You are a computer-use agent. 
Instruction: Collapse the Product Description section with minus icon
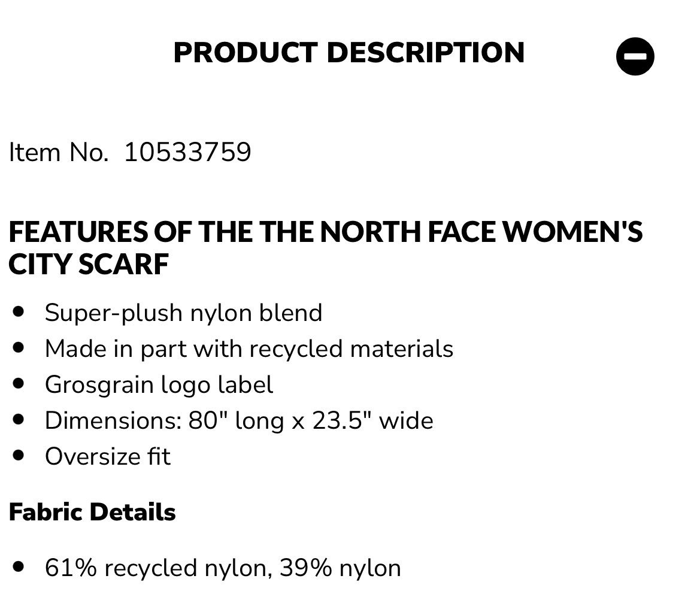635,56
